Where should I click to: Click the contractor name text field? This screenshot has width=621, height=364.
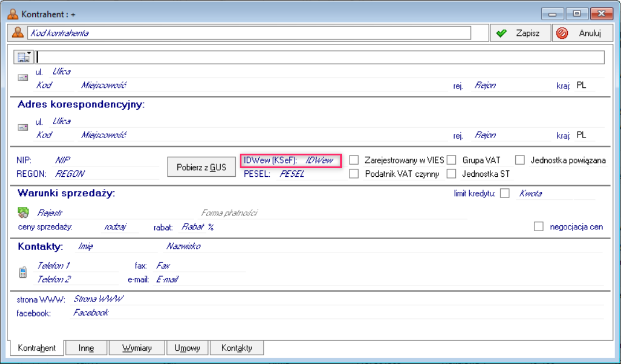319,57
